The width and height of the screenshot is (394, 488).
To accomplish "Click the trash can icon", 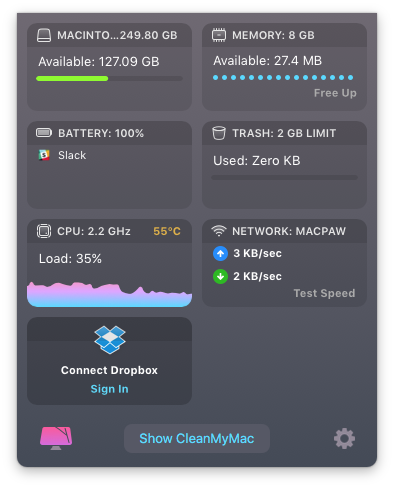I will [x=219, y=133].
